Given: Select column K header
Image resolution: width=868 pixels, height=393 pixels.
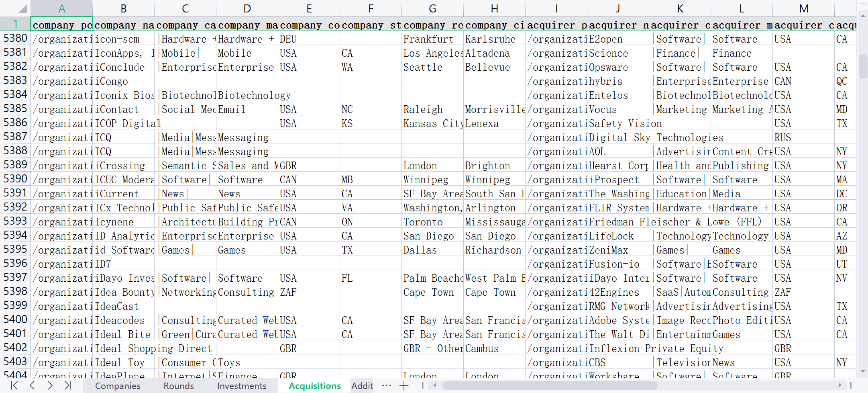Looking at the screenshot, I should pos(680,8).
